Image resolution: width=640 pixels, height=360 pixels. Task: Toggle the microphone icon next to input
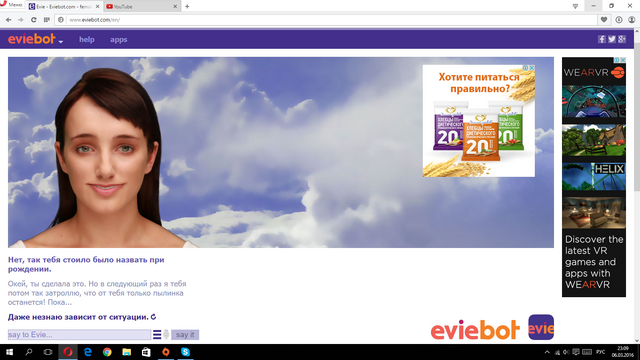166,335
